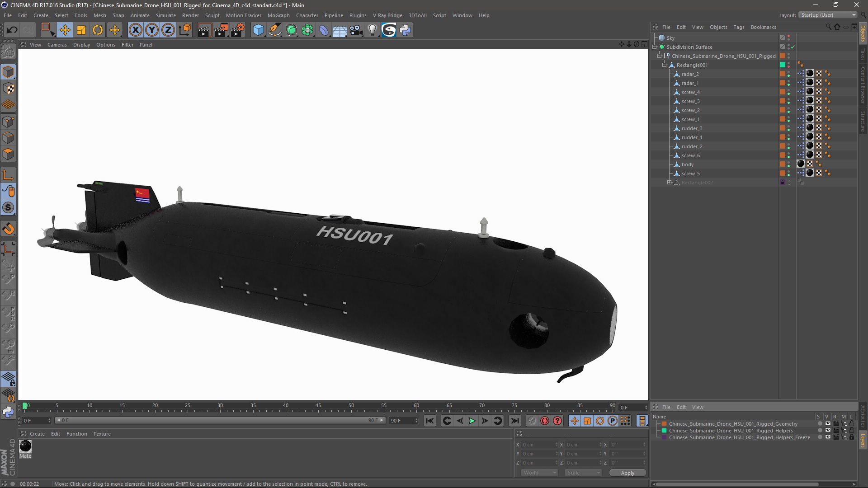Open the Mesh menu
Viewport: 868px width, 488px height.
(x=99, y=15)
